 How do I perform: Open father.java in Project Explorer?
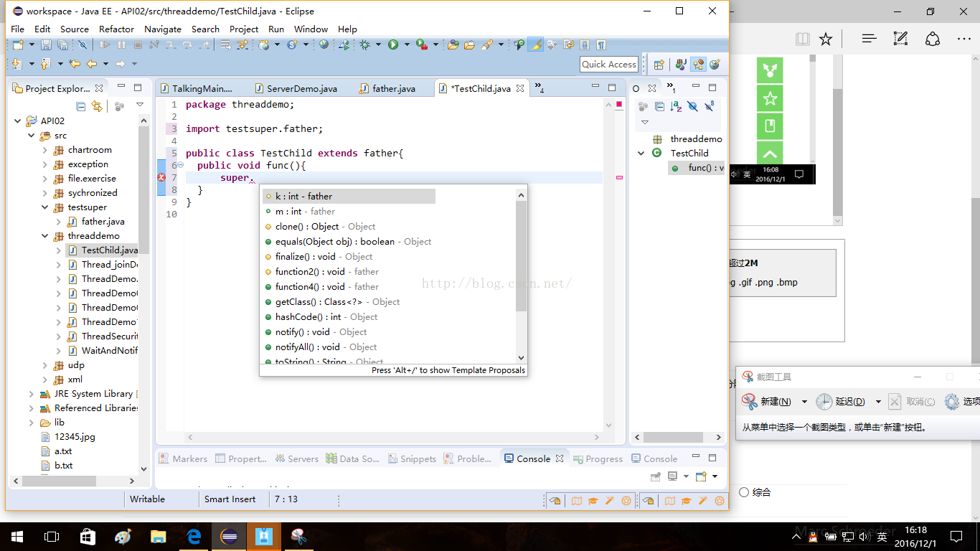tap(95, 222)
